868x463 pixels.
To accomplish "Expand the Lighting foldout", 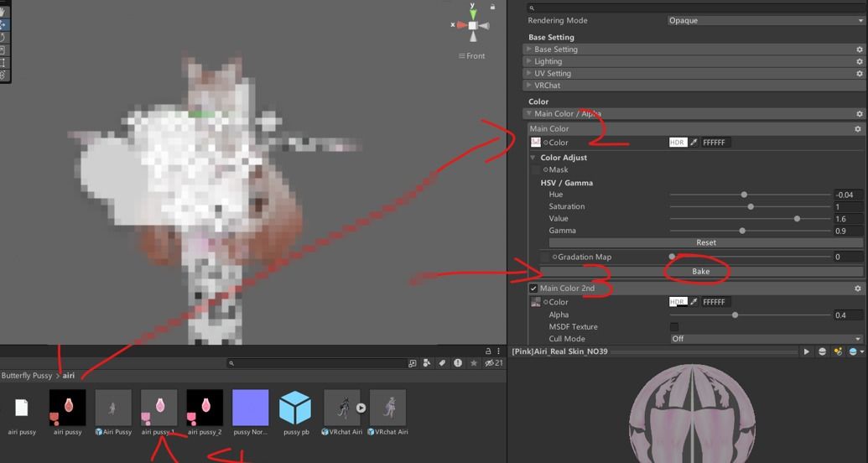I will [529, 61].
